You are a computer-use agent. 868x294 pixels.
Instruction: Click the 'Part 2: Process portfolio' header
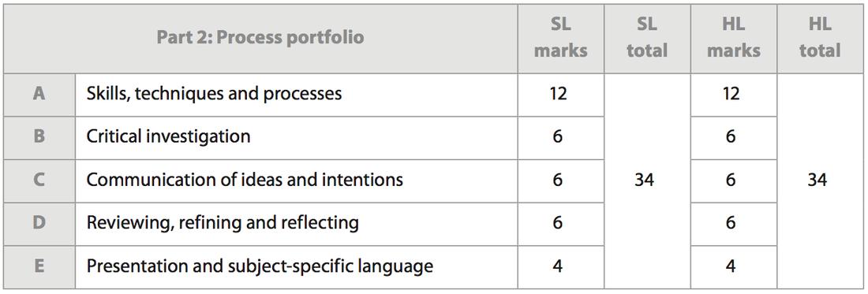260,38
